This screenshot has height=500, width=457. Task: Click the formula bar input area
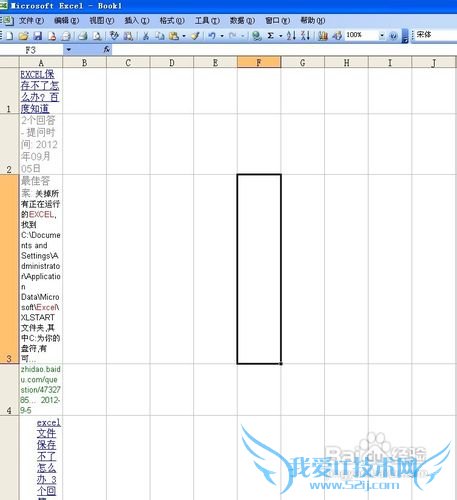(x=284, y=50)
